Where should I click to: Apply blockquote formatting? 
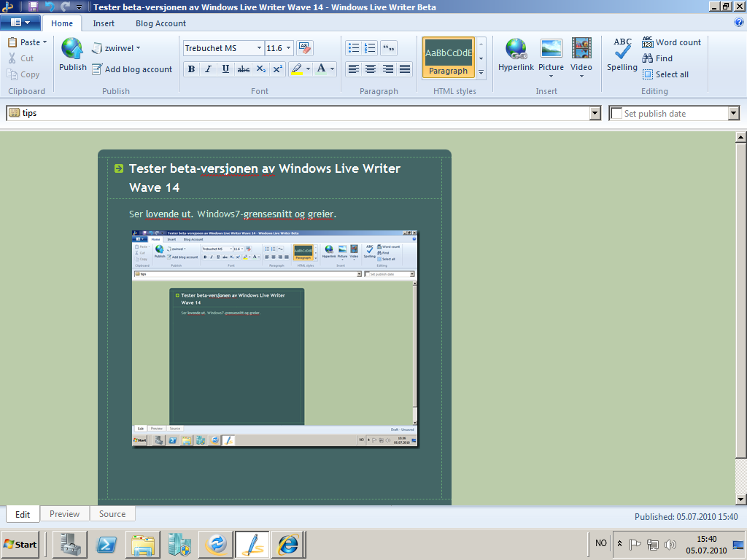(389, 48)
